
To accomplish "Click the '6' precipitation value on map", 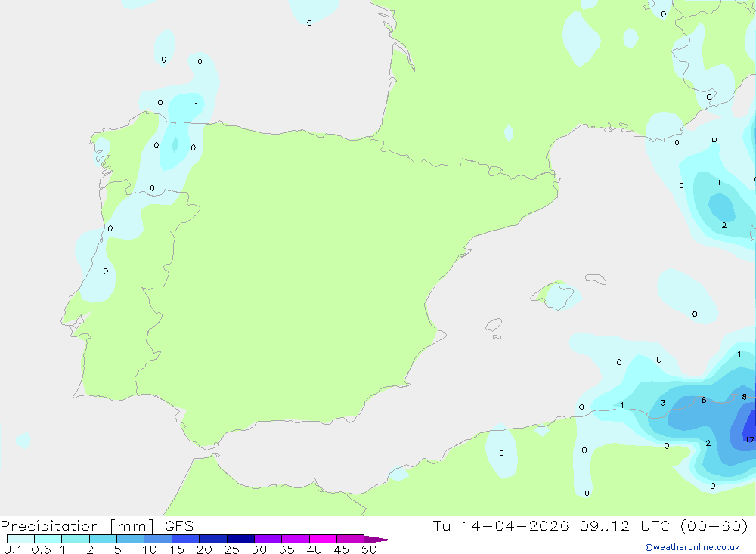I will [704, 400].
